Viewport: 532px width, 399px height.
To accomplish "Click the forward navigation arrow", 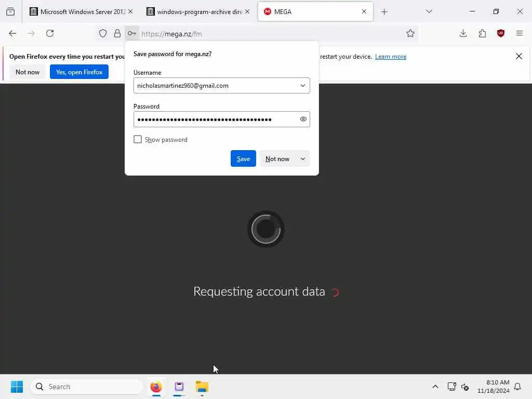I will [x=31, y=33].
